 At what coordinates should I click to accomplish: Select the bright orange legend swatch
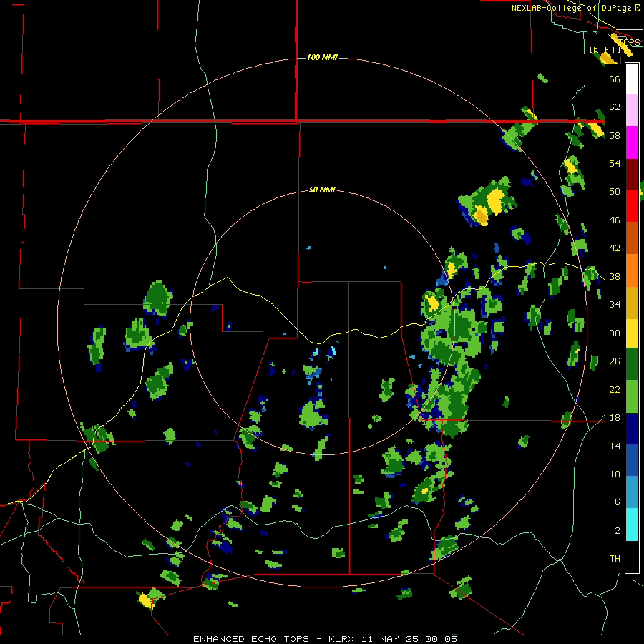click(632, 270)
